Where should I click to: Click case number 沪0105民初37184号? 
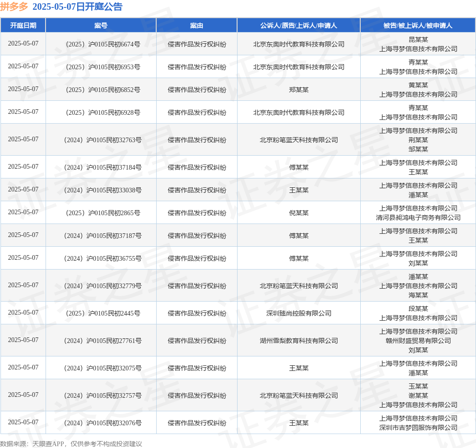pos(103,167)
